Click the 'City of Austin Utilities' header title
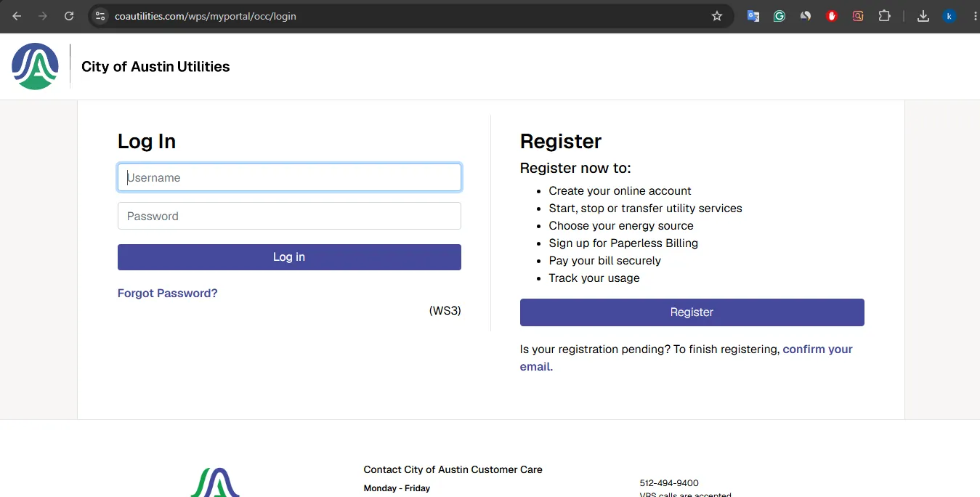The width and height of the screenshot is (980, 497). tap(155, 67)
